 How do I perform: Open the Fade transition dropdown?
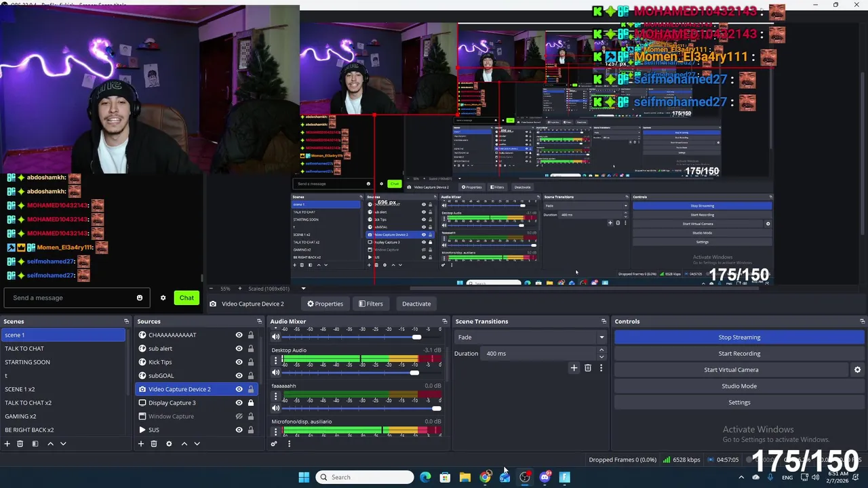(530, 337)
